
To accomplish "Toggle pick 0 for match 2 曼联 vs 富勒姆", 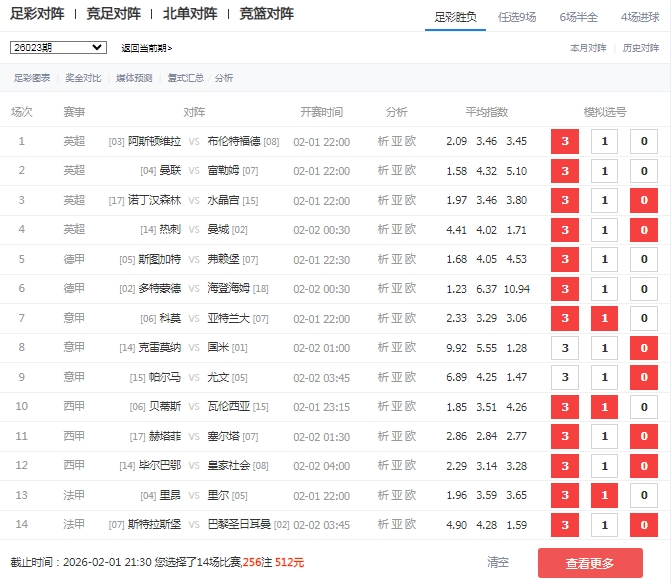I will coord(643,171).
